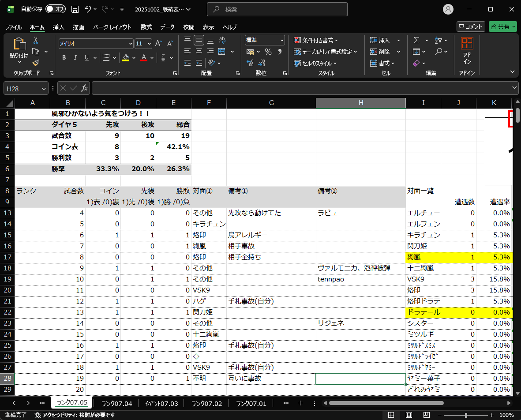This screenshot has width=521, height=420.
Task: Decrease font size with smaller A icon
Action: pos(170,44)
